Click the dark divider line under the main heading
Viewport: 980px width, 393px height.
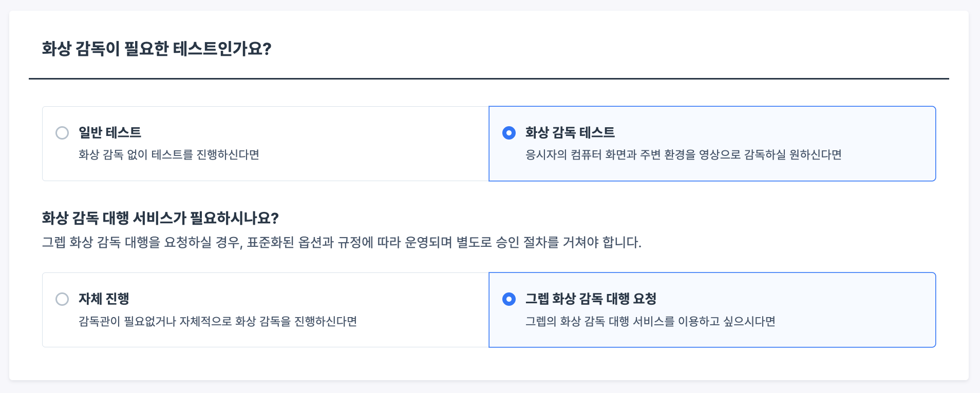tap(488, 79)
